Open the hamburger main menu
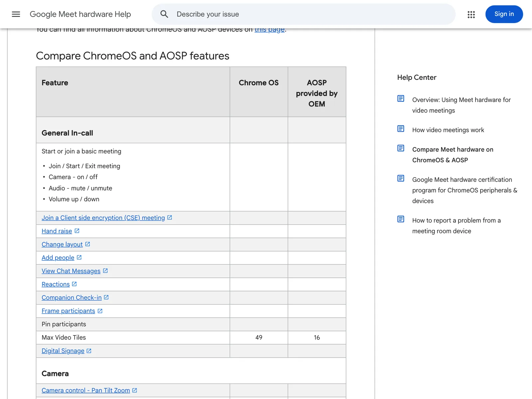This screenshot has width=532, height=399. (16, 14)
